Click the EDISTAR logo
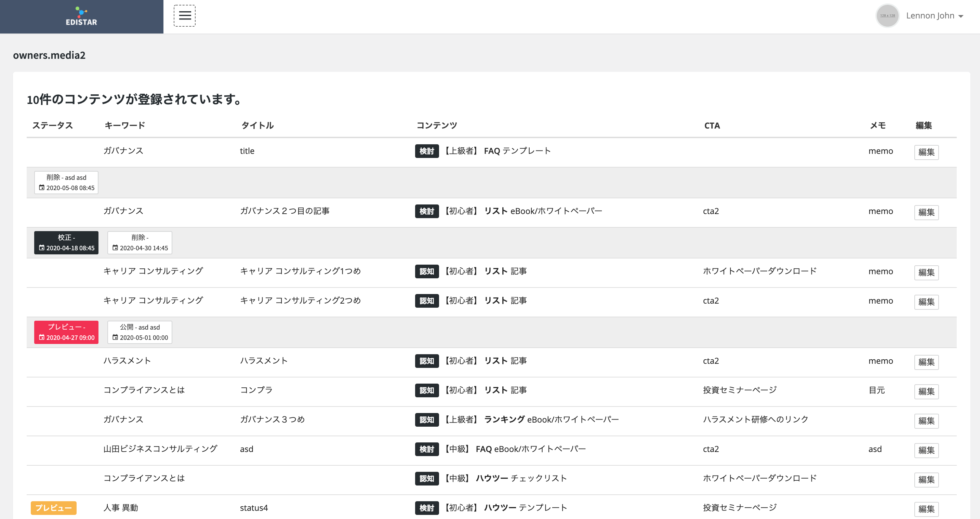This screenshot has width=980, height=519. (81, 16)
